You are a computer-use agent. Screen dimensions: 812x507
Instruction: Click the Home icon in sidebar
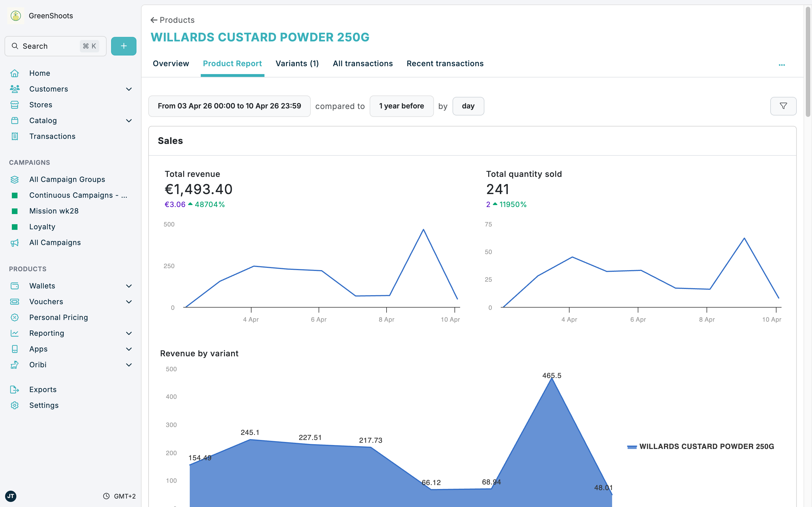pos(15,73)
